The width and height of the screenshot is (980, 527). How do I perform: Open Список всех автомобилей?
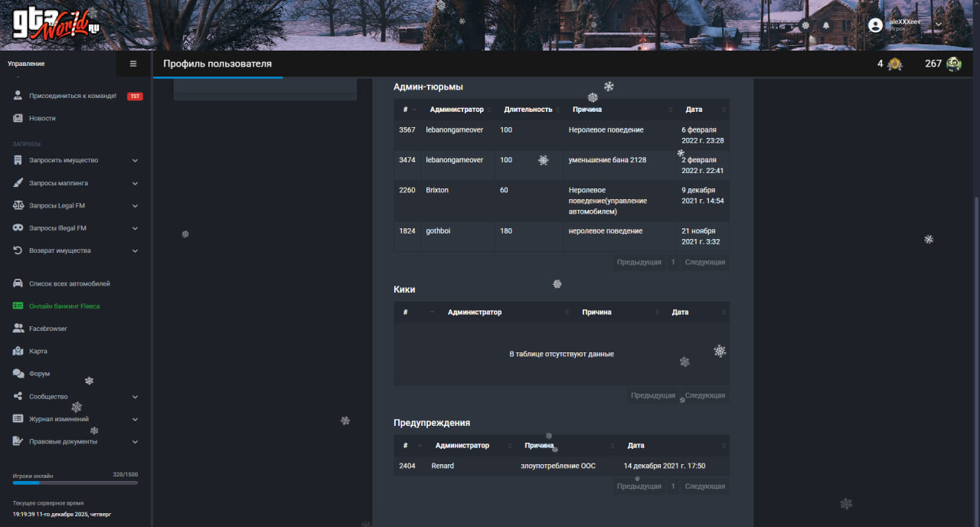(70, 283)
